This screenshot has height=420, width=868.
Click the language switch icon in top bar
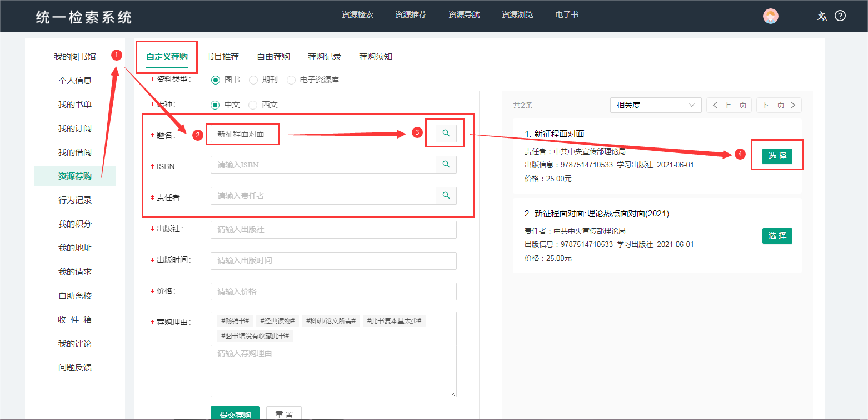[821, 17]
